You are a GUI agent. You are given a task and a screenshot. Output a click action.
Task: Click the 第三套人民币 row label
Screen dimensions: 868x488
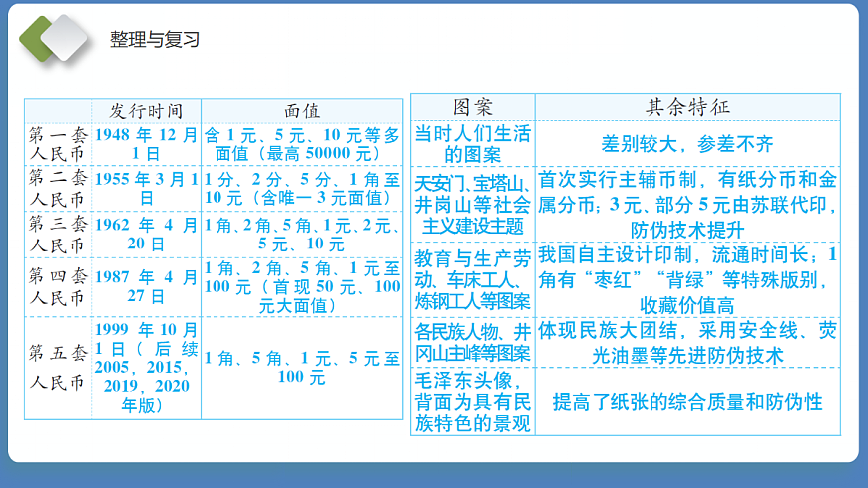tap(58, 235)
